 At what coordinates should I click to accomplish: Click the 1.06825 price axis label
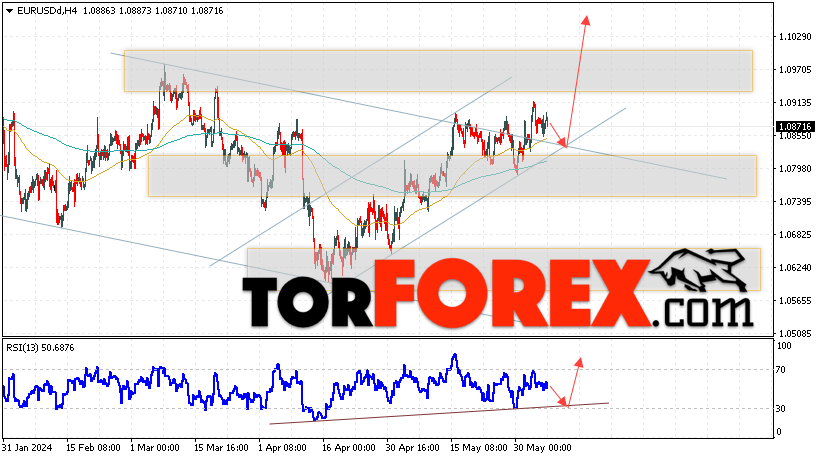pos(795,234)
